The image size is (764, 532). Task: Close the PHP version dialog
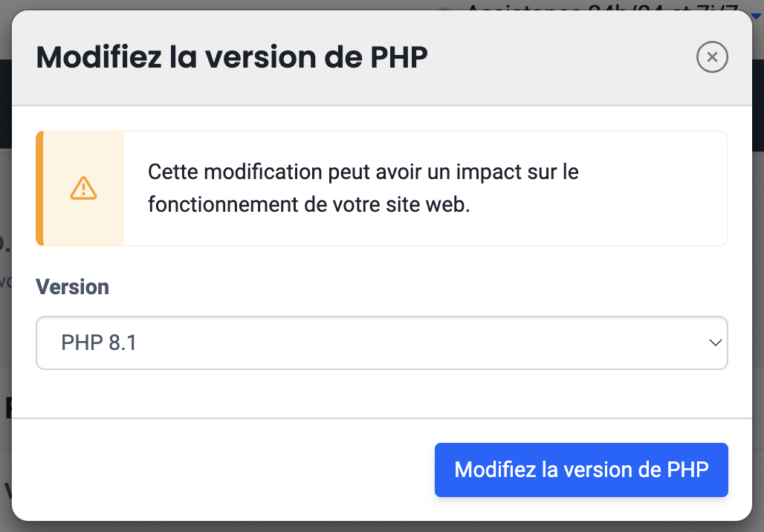point(712,57)
